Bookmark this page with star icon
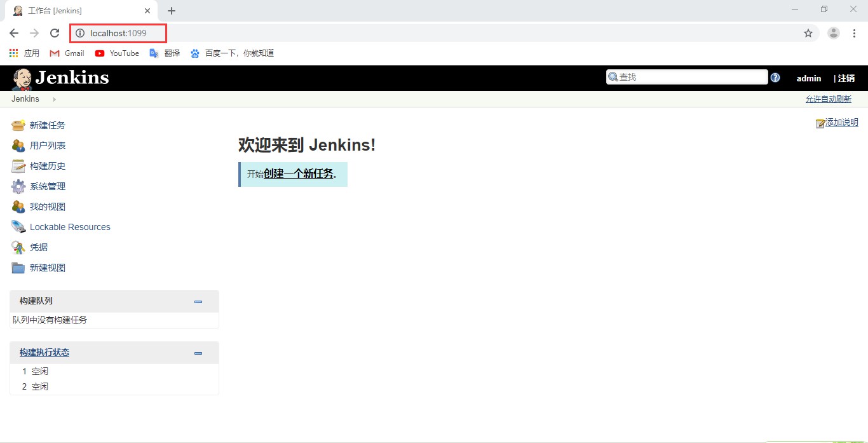 (x=808, y=33)
